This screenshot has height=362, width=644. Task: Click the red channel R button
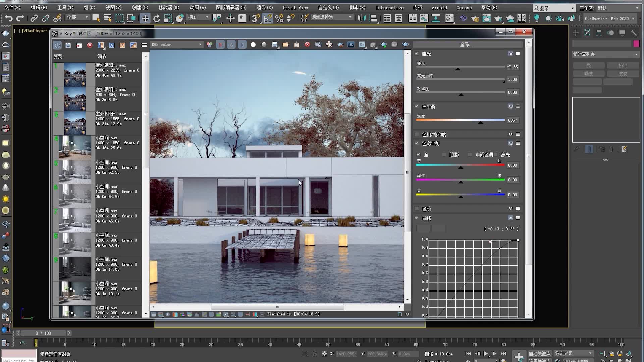click(220, 45)
